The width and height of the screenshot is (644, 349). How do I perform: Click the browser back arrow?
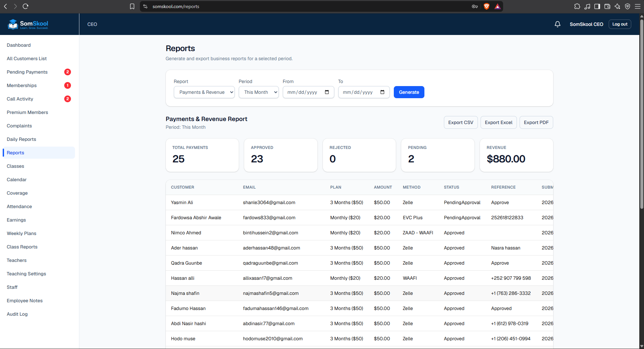(x=5, y=6)
